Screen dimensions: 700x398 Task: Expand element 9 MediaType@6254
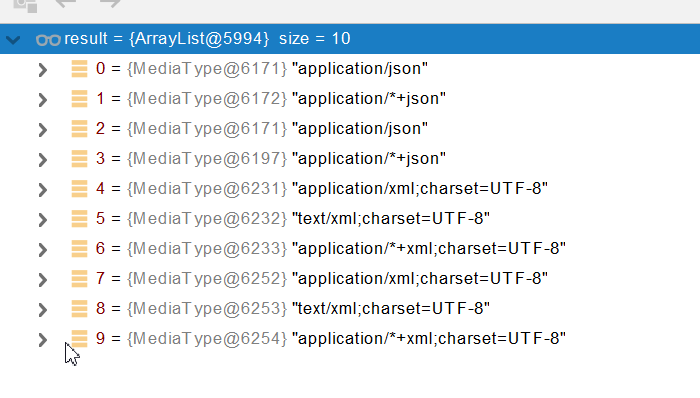point(42,340)
